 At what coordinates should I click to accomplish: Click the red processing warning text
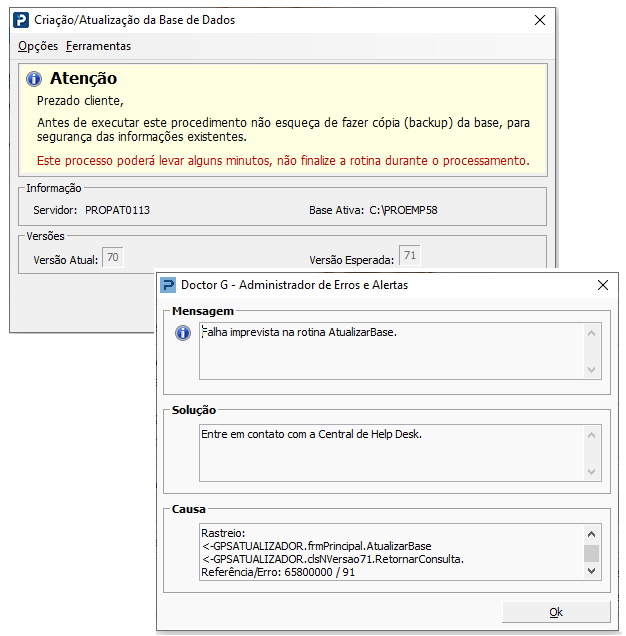[x=283, y=161]
